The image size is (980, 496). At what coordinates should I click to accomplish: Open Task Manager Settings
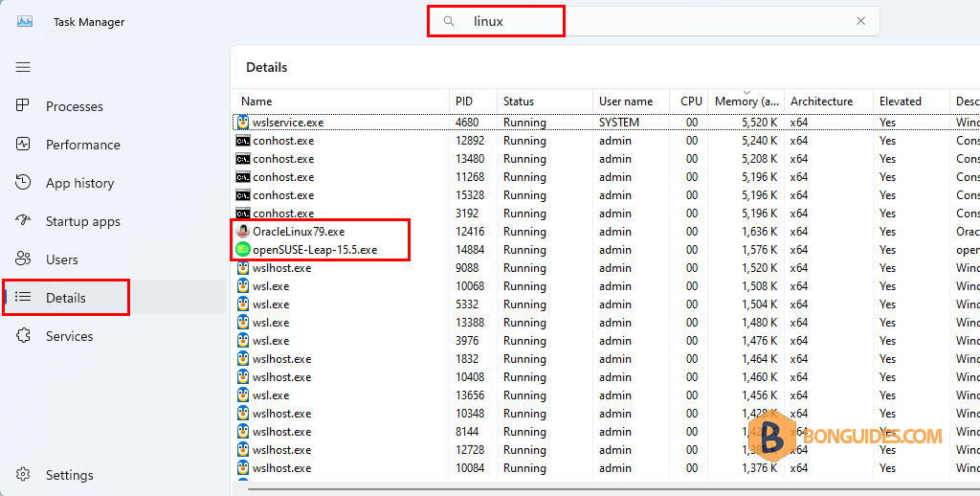pyautogui.click(x=69, y=475)
